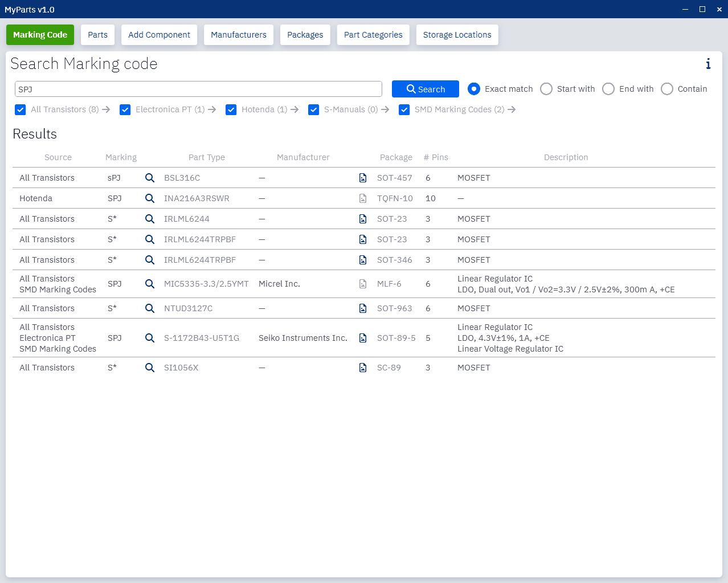Follow the arrow next to Hotenda (1)
Image resolution: width=728 pixels, height=583 pixels.
[x=295, y=109]
